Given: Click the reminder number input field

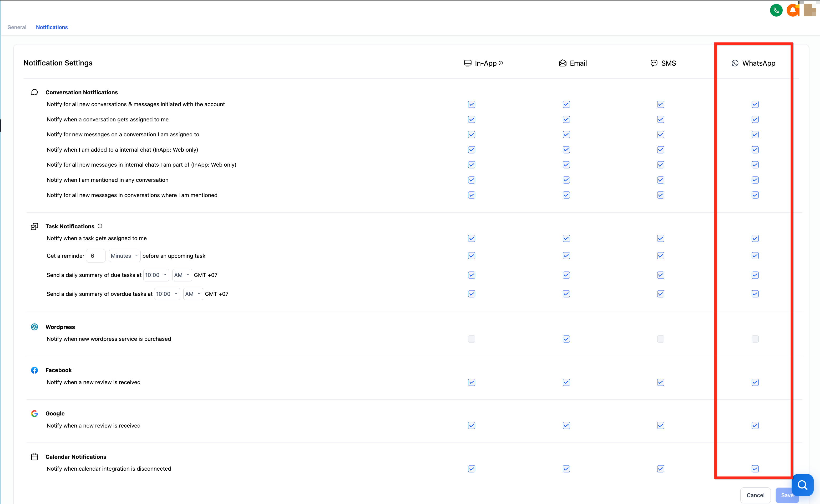Looking at the screenshot, I should pos(95,256).
